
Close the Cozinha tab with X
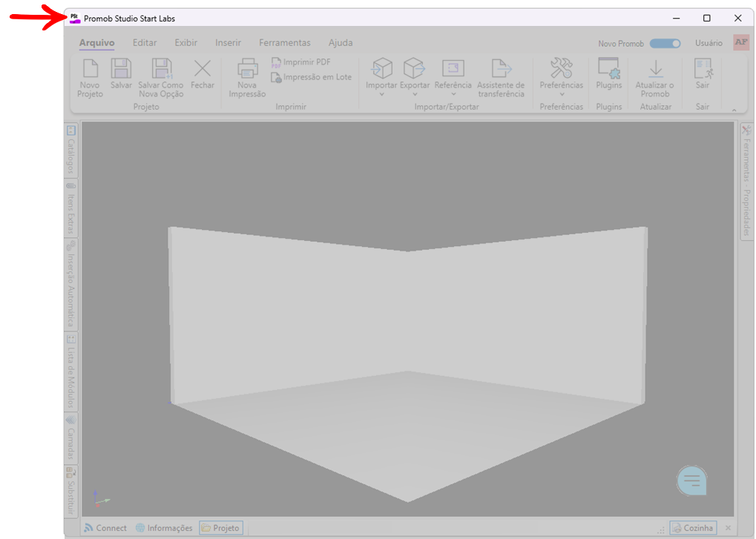pos(729,528)
